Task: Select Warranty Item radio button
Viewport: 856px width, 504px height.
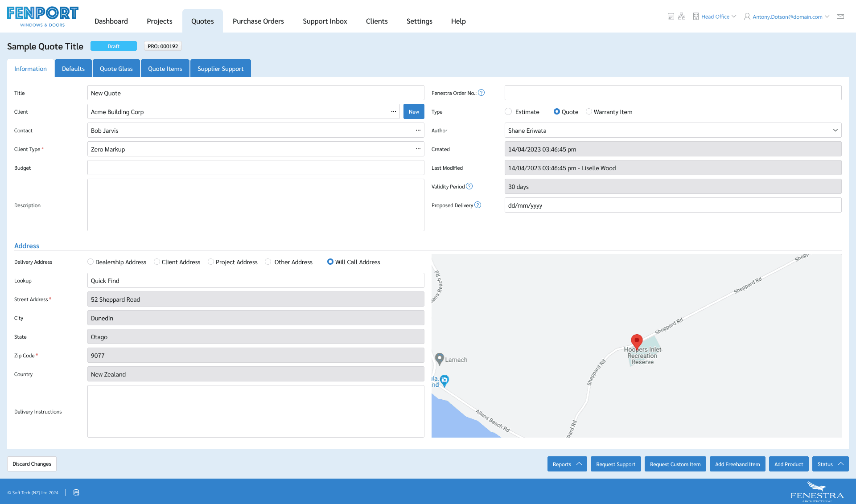Action: (589, 112)
